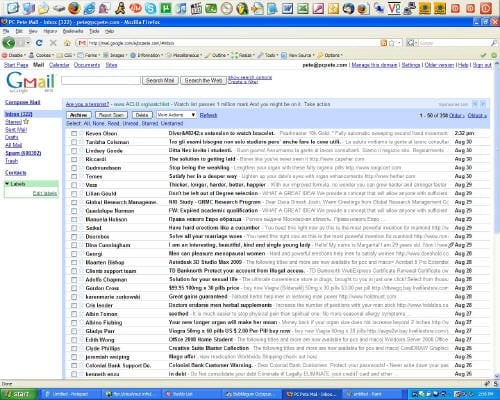Open the Spam folder link
500x400 pixels.
coord(23,153)
